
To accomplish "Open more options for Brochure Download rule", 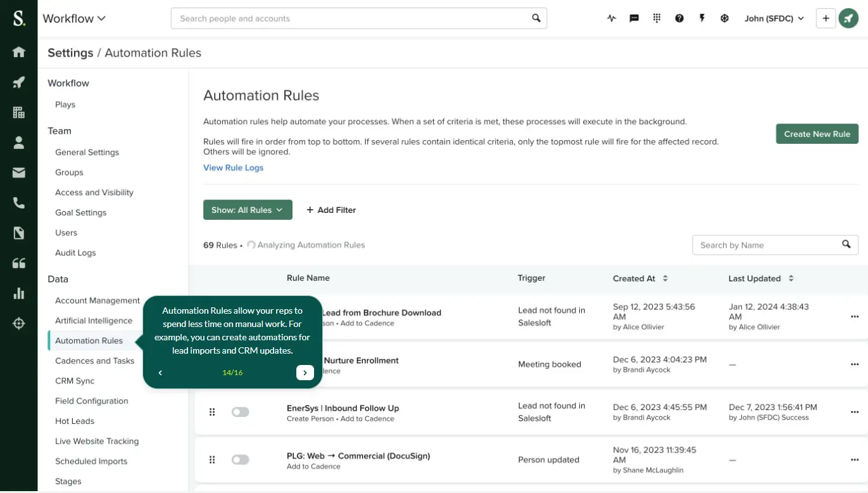I will [x=855, y=316].
